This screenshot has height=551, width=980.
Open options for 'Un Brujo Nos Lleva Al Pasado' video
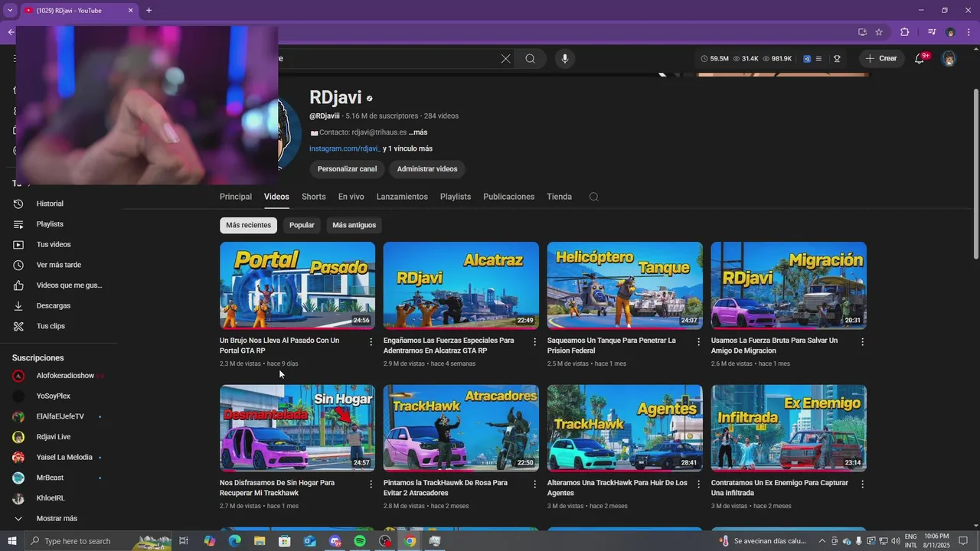click(371, 342)
